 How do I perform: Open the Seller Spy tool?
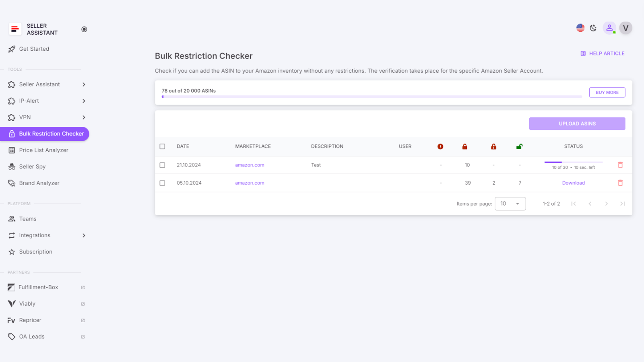[32, 166]
